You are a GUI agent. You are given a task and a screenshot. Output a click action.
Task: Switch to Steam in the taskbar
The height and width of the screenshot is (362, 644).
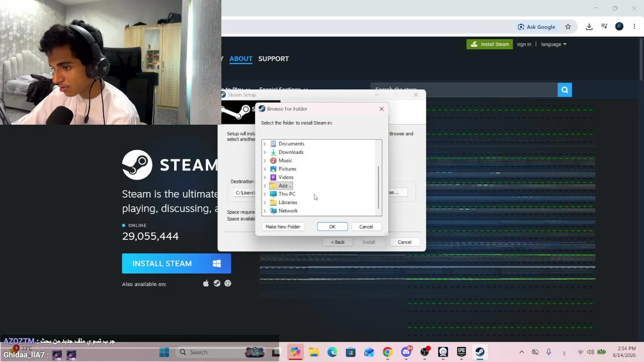480,352
